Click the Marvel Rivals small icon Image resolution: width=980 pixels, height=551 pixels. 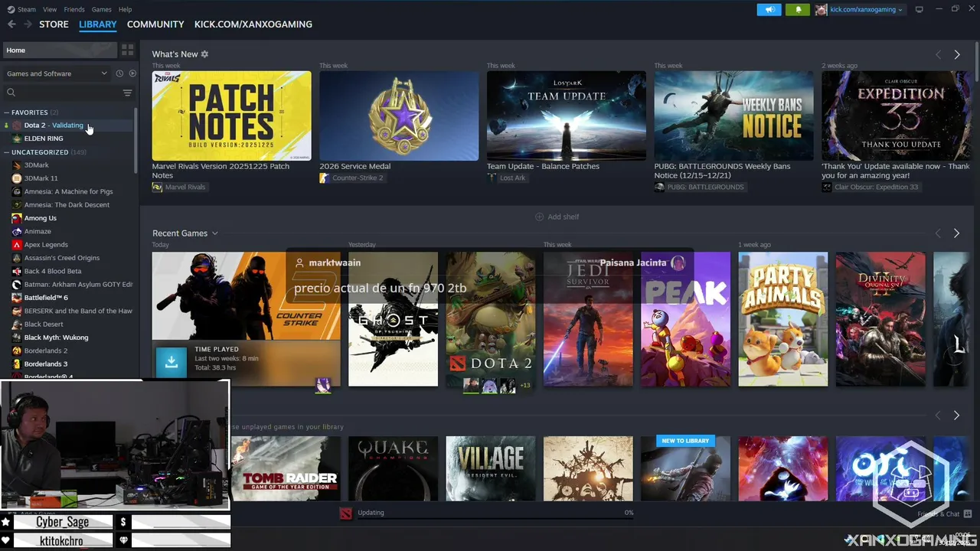(x=157, y=187)
